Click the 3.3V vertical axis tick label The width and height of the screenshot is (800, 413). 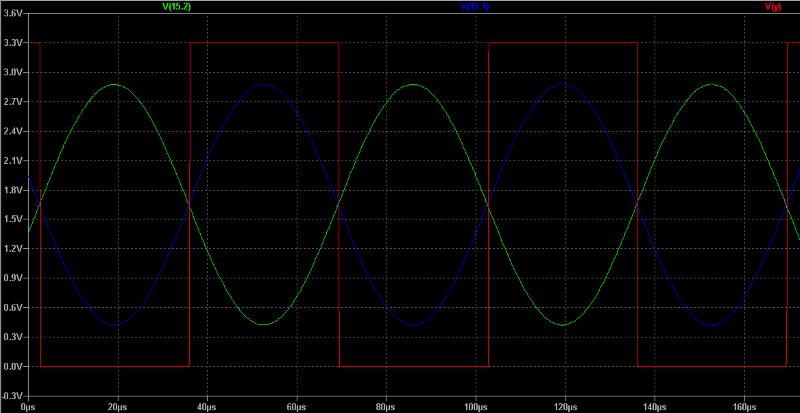tap(13, 43)
